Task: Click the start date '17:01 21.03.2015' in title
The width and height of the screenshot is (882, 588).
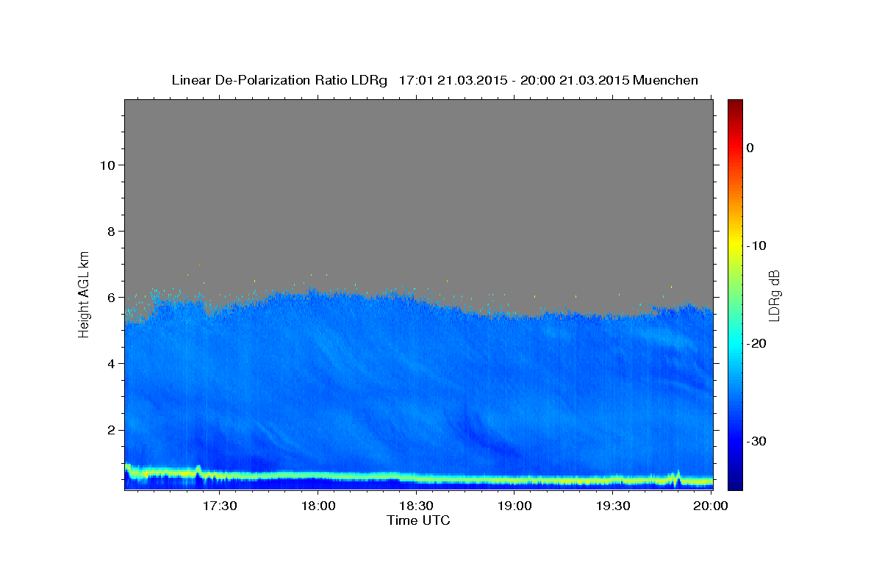Action: coord(453,80)
